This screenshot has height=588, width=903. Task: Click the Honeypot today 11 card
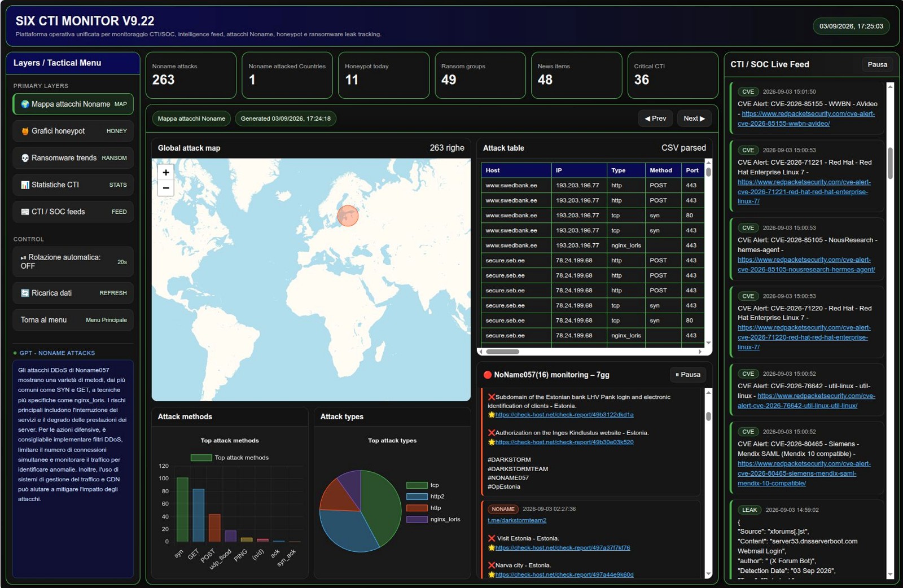pyautogui.click(x=384, y=75)
